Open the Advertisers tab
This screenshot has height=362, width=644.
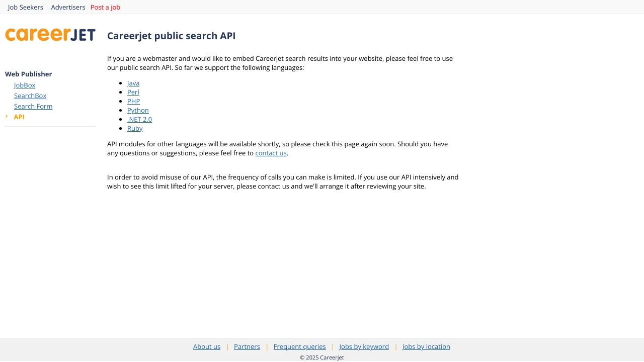tap(68, 7)
